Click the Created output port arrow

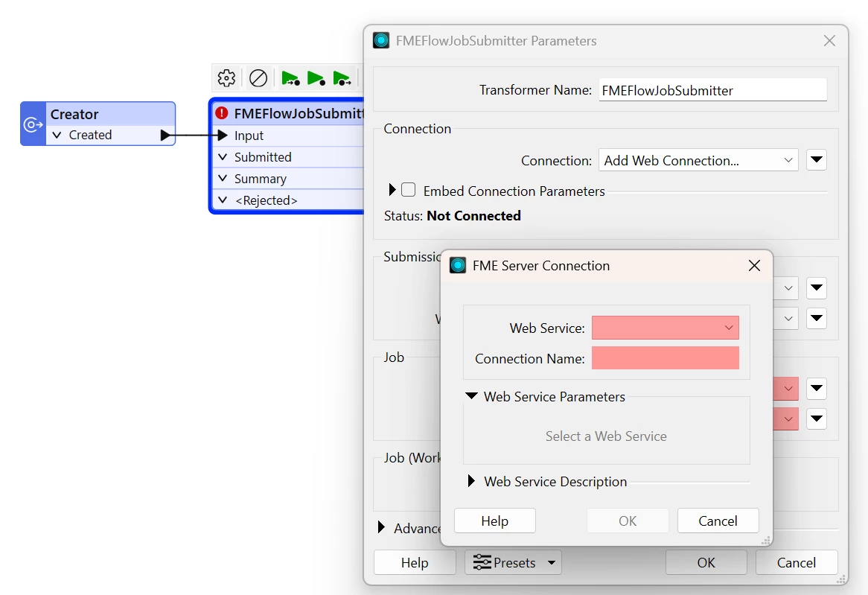click(165, 136)
